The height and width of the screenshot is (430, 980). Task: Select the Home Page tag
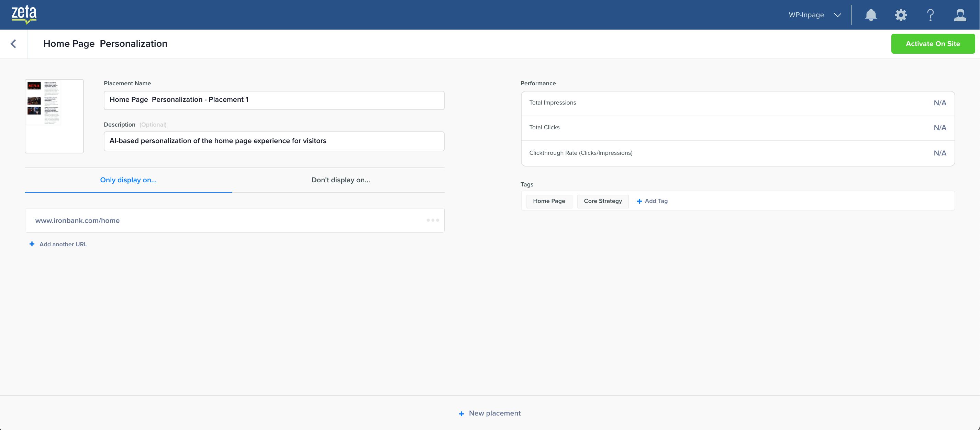[x=548, y=201]
